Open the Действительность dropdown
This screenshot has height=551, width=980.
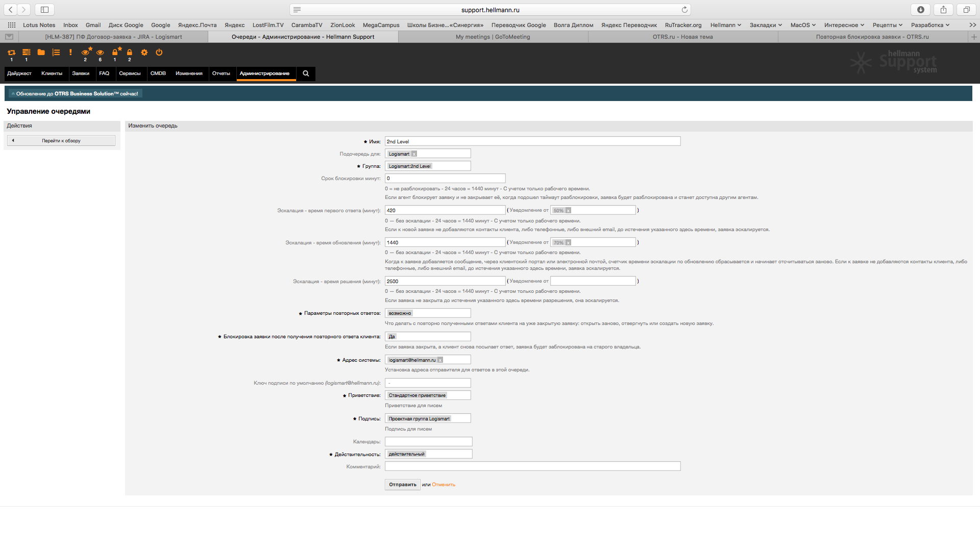(x=429, y=454)
